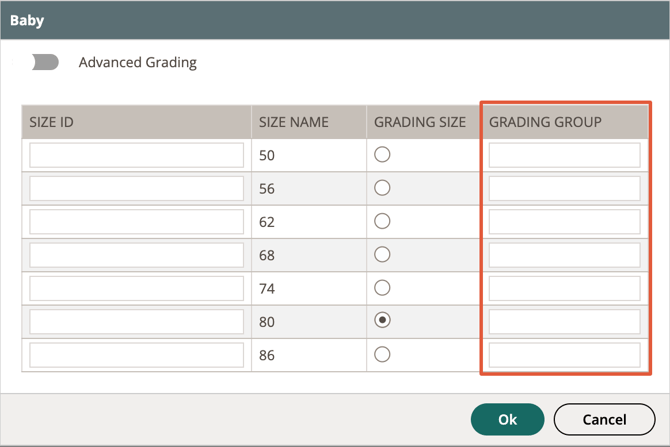
Task: Select grading size radio for size 74
Action: [382, 288]
